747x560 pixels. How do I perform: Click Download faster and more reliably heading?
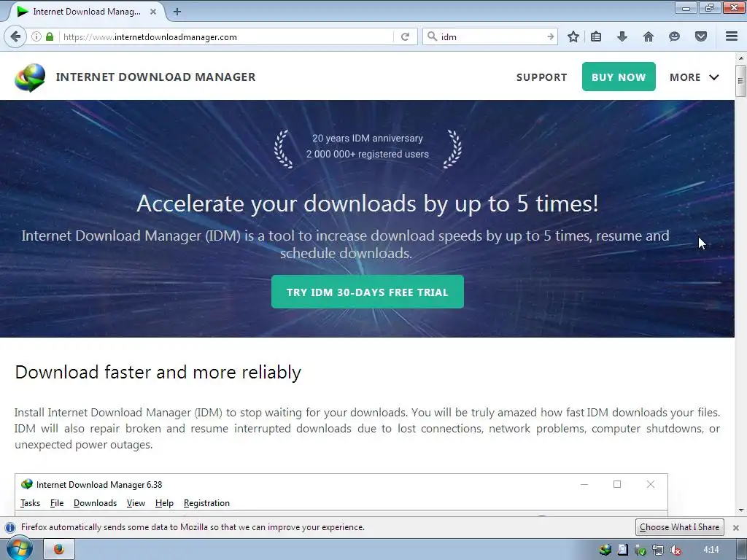158,373
